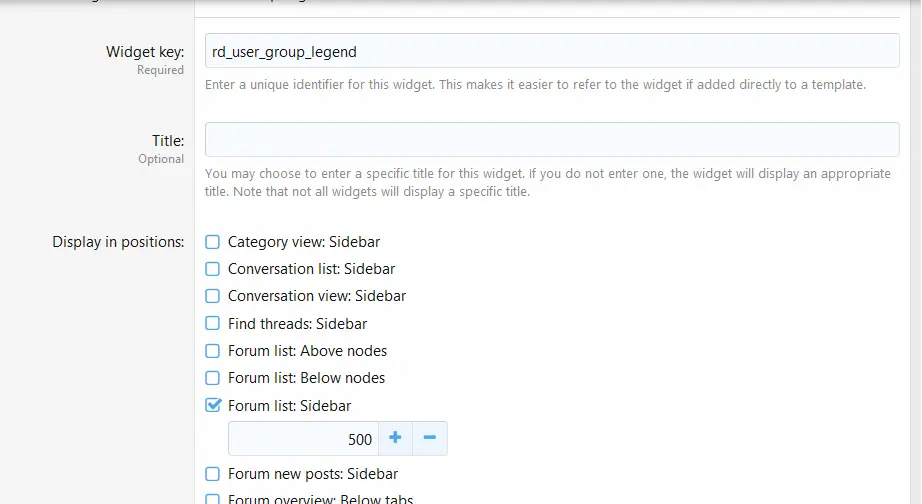This screenshot has width=922, height=504.
Task: Click the Conversation list: Sidebar label
Action: point(312,269)
